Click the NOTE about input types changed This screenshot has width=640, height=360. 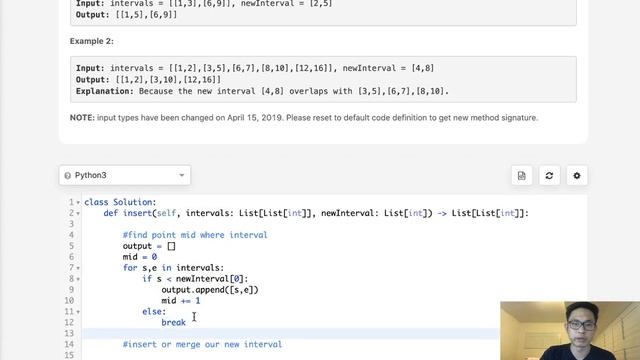[x=304, y=118]
